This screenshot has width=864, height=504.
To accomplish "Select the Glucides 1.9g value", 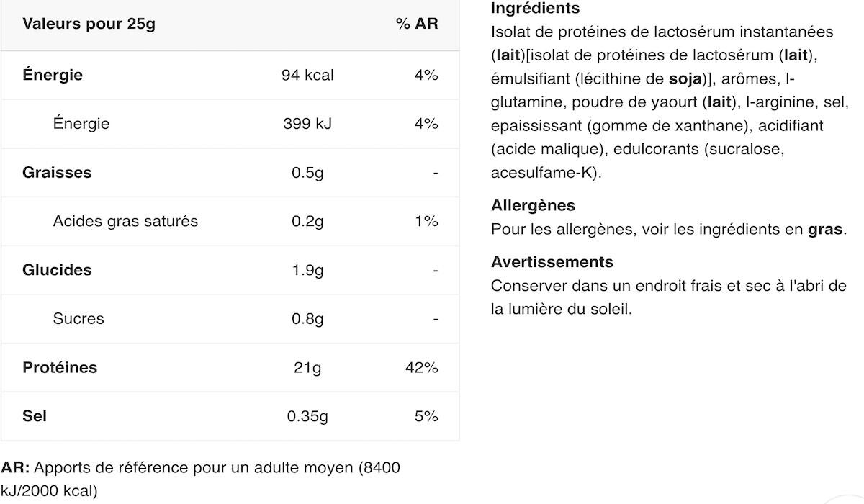I will (307, 270).
